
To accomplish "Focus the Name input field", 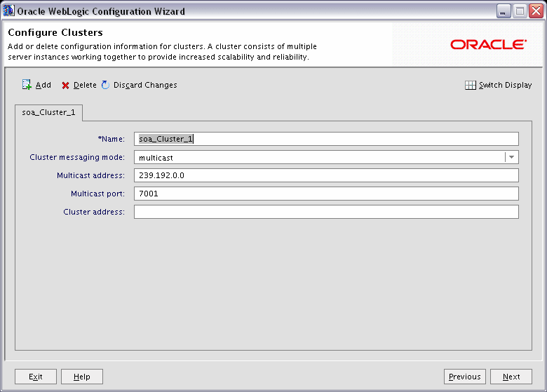I will click(326, 139).
